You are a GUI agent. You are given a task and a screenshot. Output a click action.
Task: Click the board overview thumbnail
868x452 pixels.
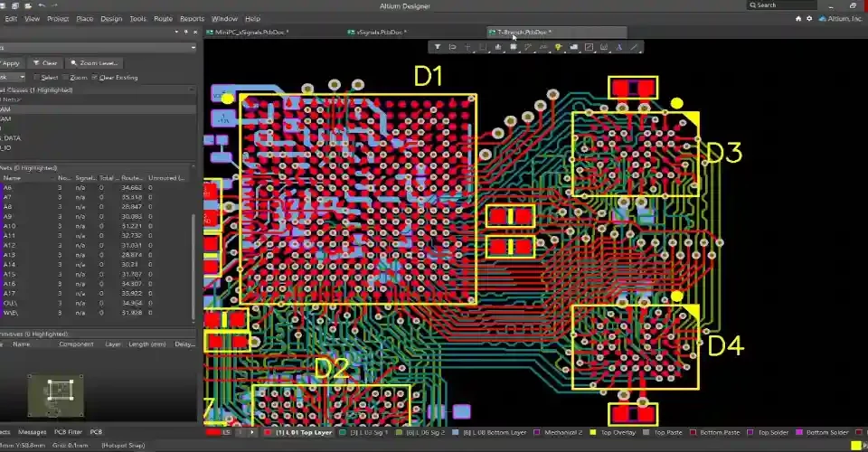click(56, 396)
